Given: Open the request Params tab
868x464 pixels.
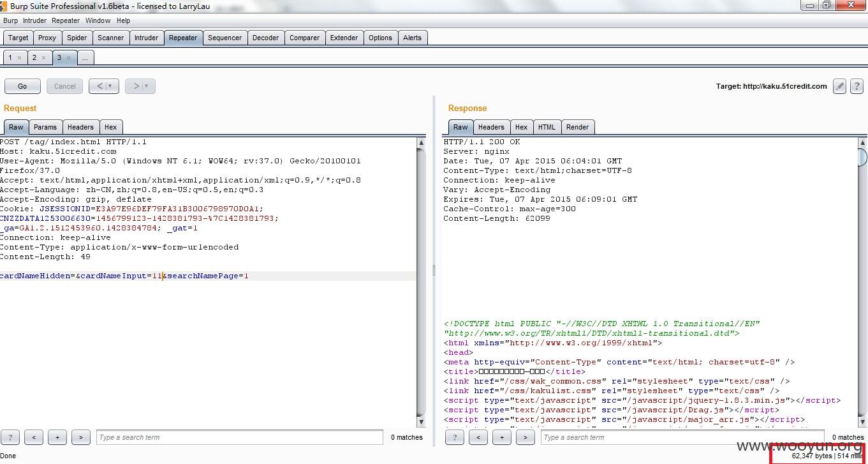Looking at the screenshot, I should [45, 127].
